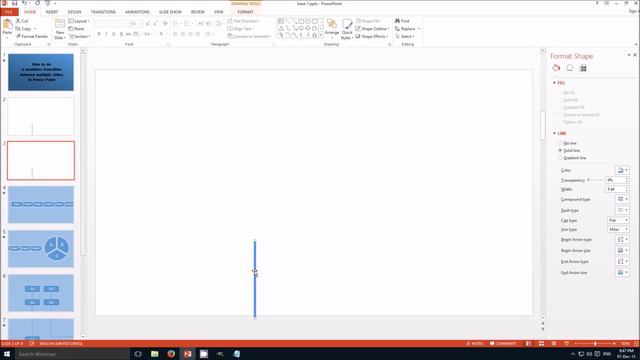Collapse the Fill section

[554, 83]
